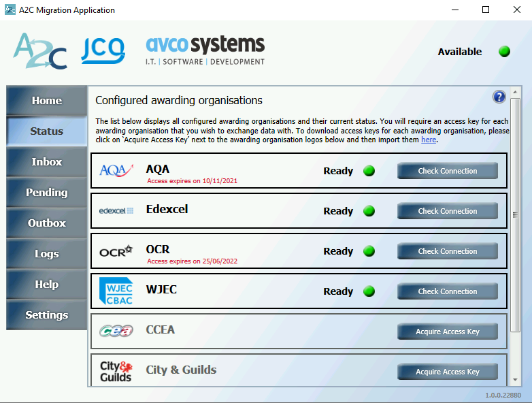Open the Outbox section
Viewport: 532px width, 403px height.
(x=47, y=223)
